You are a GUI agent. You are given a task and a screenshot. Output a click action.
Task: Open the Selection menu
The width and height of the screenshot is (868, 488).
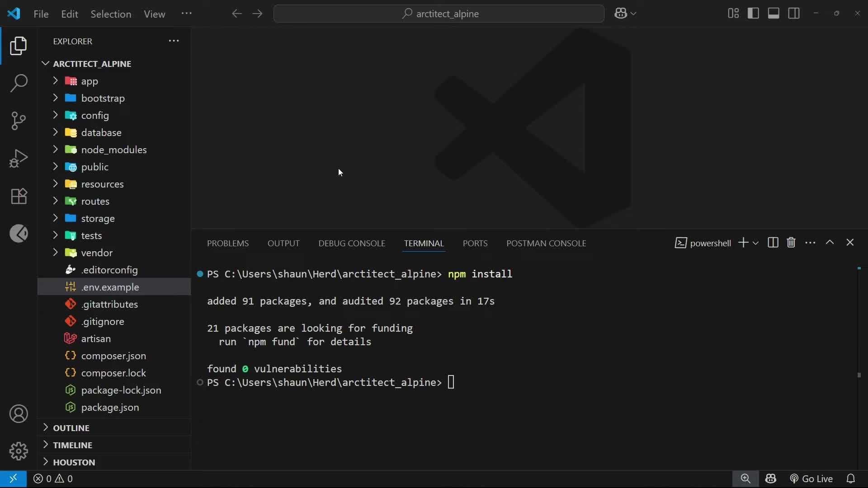[111, 14]
